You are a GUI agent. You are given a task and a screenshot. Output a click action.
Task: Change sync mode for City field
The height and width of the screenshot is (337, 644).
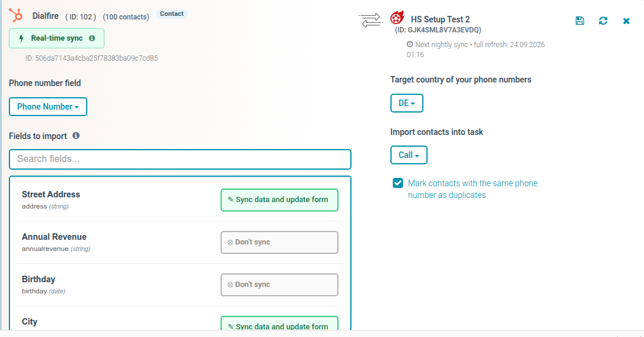[280, 323]
